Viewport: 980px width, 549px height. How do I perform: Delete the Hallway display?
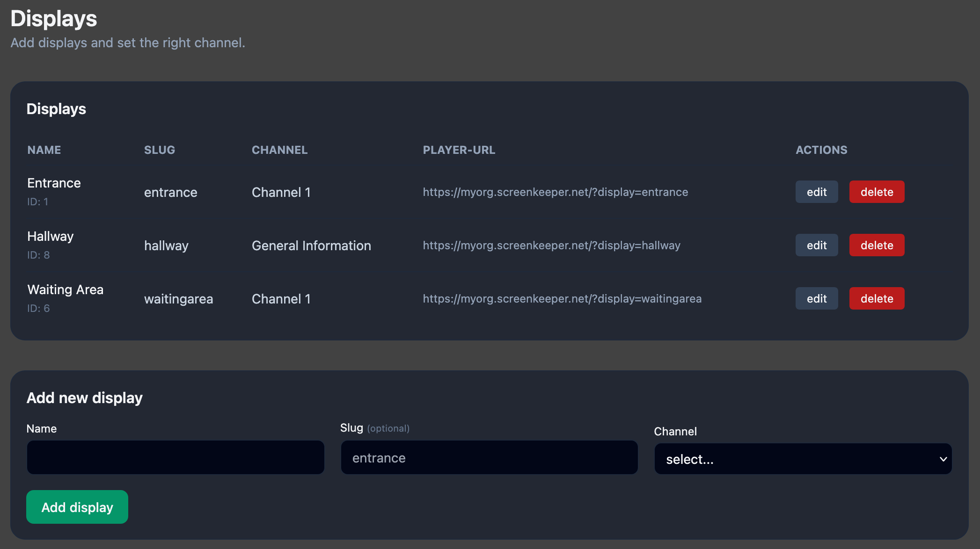pos(877,245)
